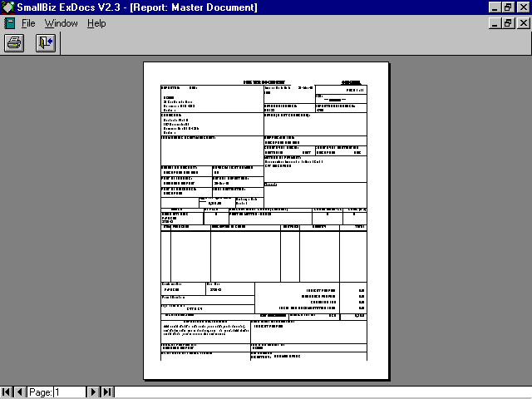Restore the inner Report document window
The width and height of the screenshot is (532, 399).
[x=509, y=23]
